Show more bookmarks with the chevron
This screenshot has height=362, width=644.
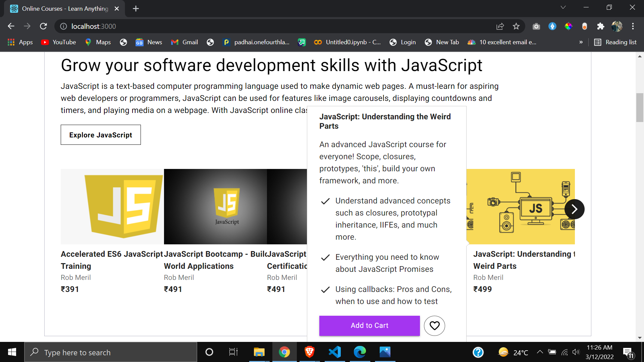[581, 42]
